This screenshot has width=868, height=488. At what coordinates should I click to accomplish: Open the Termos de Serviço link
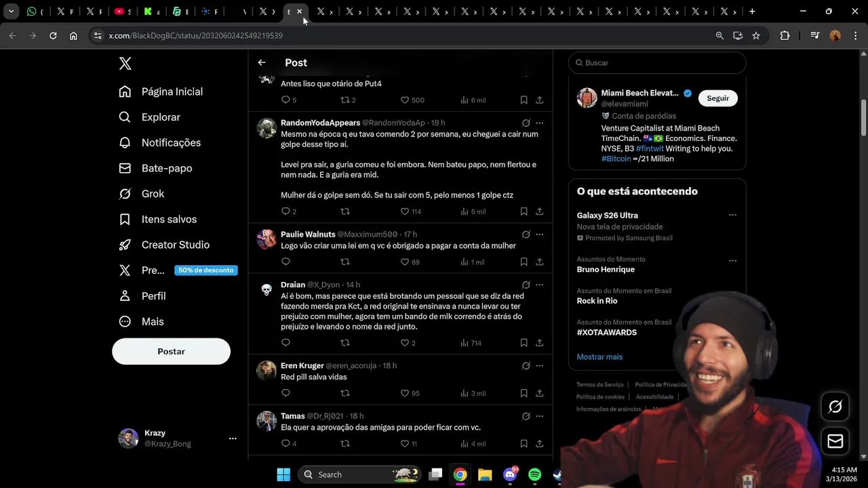coord(600,385)
